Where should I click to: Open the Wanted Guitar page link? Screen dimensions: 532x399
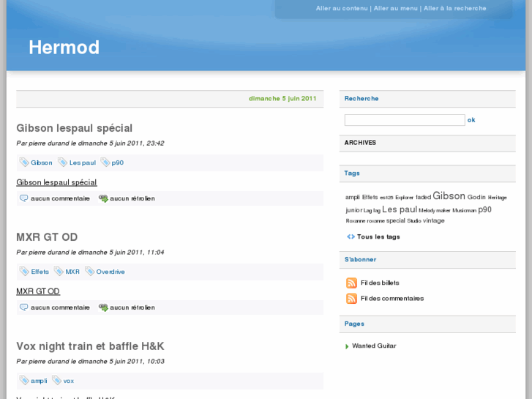pyautogui.click(x=374, y=346)
